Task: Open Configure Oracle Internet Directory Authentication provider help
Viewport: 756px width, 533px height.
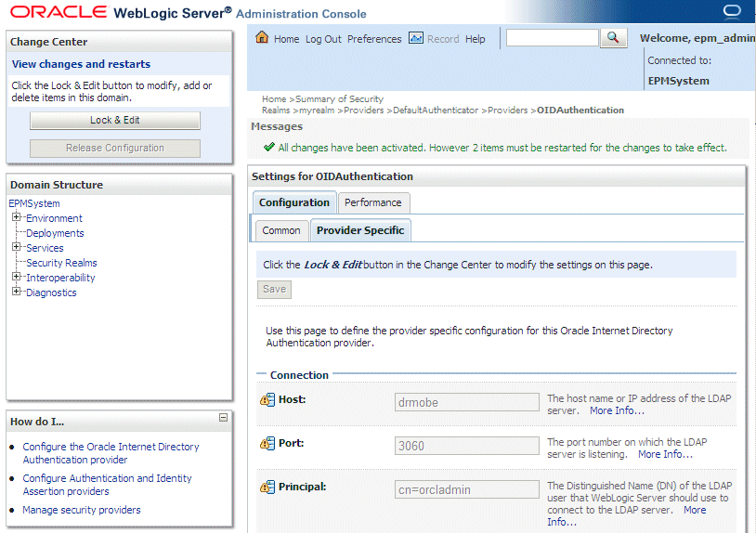Action: tap(111, 453)
